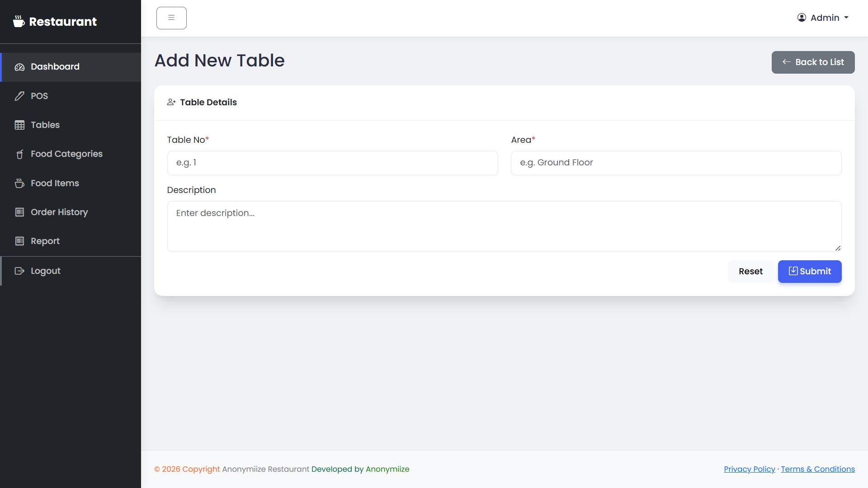
Task: Submit the new table form
Action: pos(809,272)
